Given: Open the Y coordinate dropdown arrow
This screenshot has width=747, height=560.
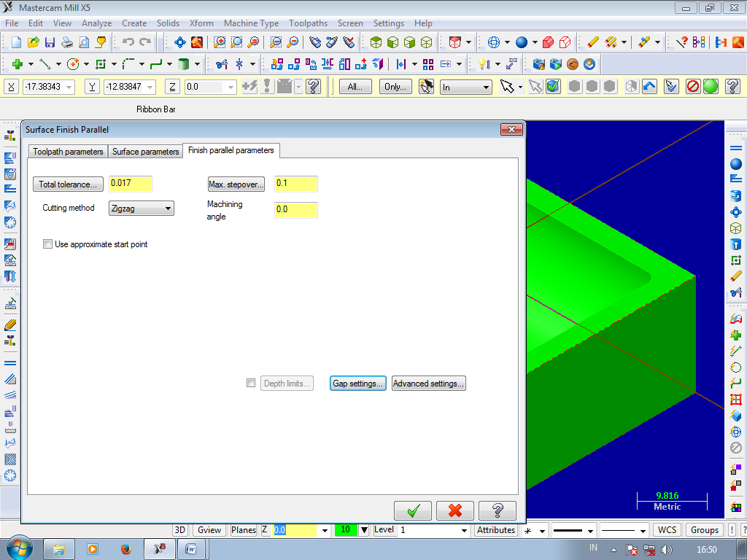Looking at the screenshot, I should pos(150,87).
